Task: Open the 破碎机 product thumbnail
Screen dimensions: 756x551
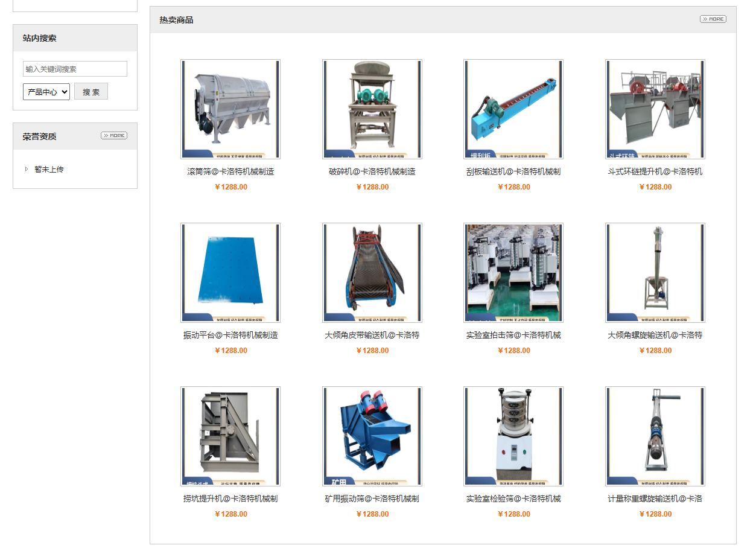Action: click(372, 109)
